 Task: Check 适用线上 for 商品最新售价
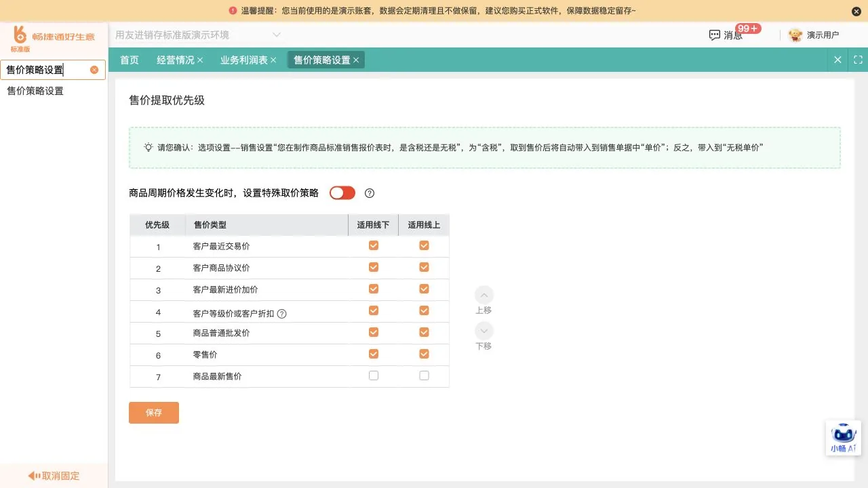pos(424,375)
